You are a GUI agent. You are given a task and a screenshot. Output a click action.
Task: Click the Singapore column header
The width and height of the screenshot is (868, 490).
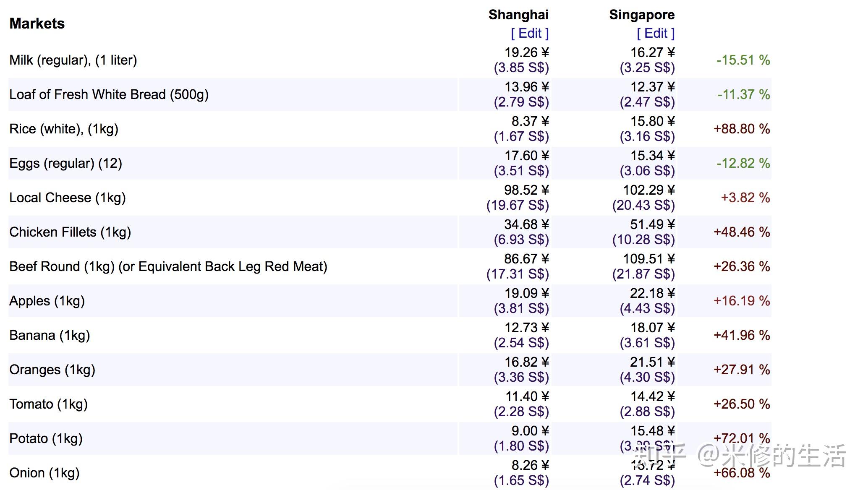(642, 15)
